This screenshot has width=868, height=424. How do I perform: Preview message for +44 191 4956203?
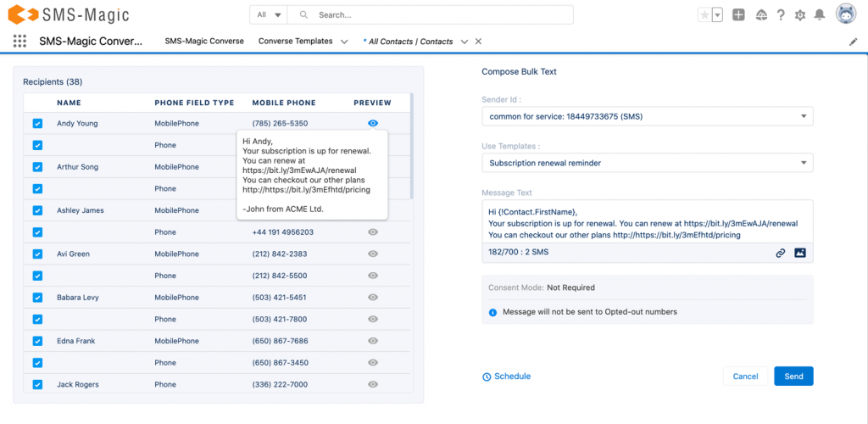tap(373, 232)
